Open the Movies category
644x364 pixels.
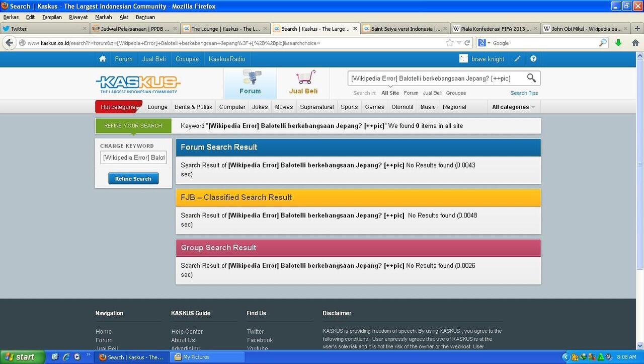click(284, 107)
